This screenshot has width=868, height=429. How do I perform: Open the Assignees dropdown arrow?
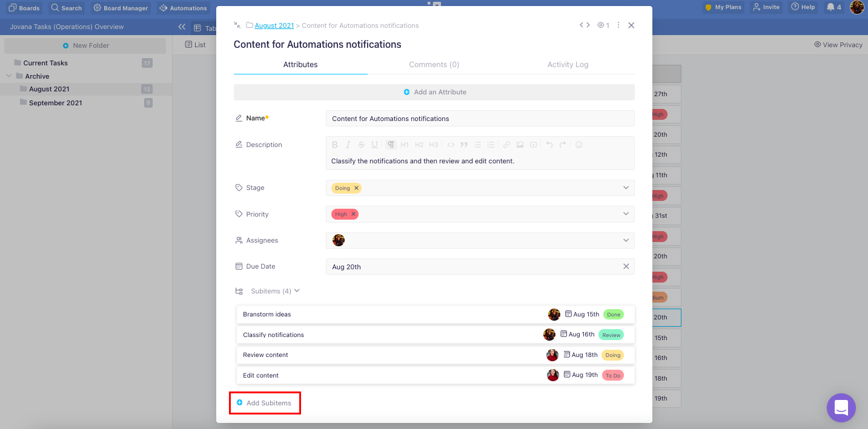click(626, 240)
